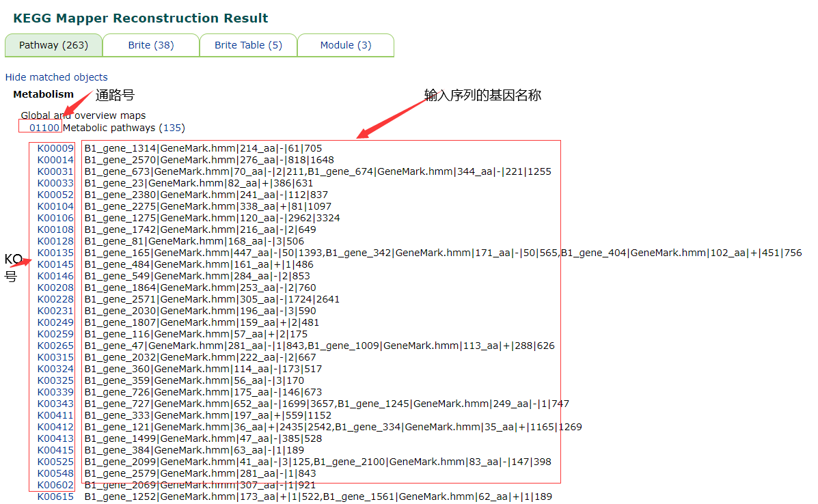Open KO entry K00325
Viewport: 818px width, 504px height.
pyautogui.click(x=55, y=380)
